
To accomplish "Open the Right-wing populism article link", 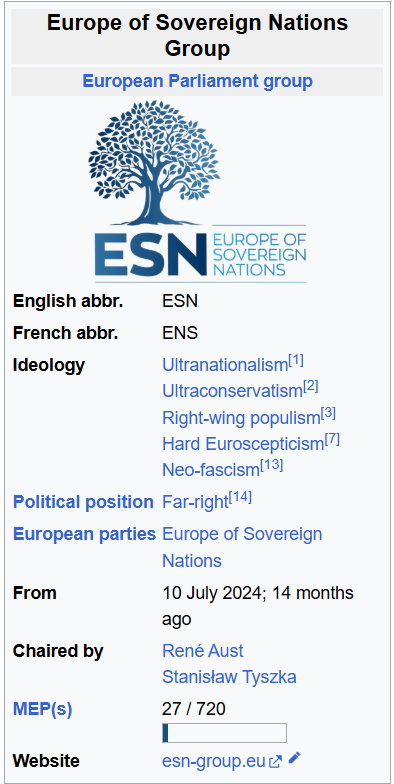I will coord(241,418).
